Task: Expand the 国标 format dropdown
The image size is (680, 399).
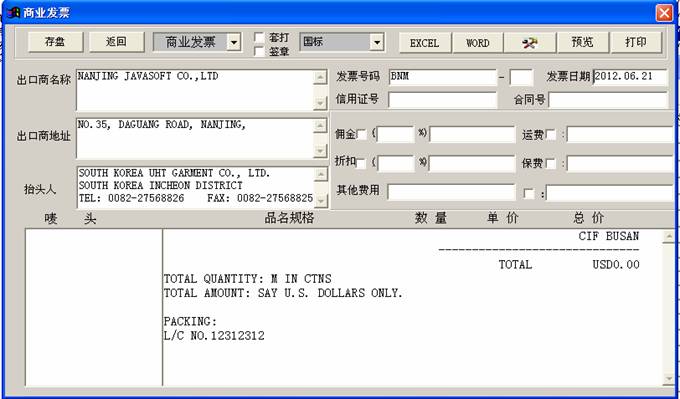Action: coord(376,43)
